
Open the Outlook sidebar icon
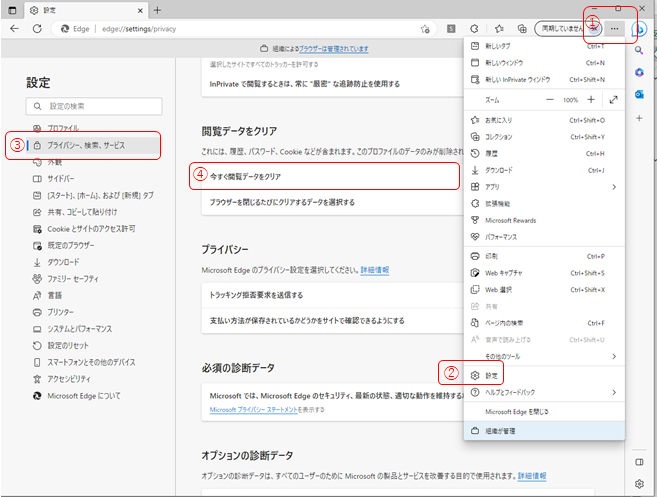click(x=639, y=94)
